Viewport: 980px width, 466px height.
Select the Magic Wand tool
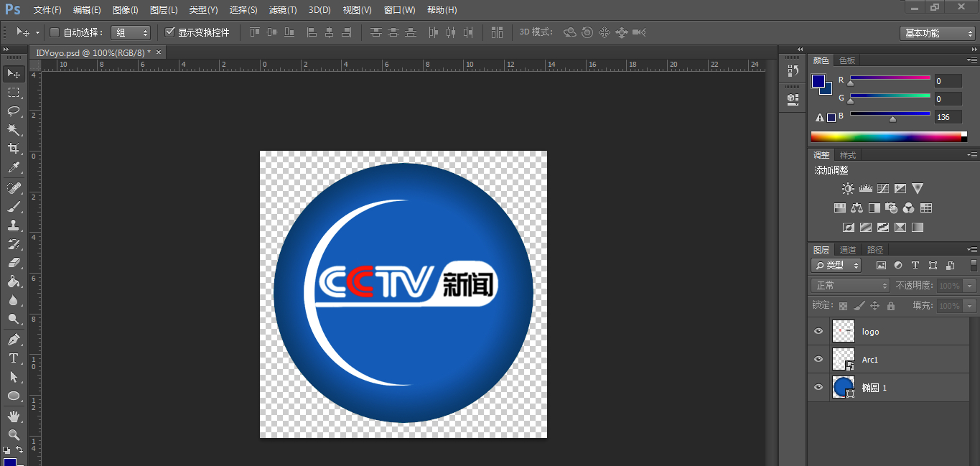click(x=14, y=130)
